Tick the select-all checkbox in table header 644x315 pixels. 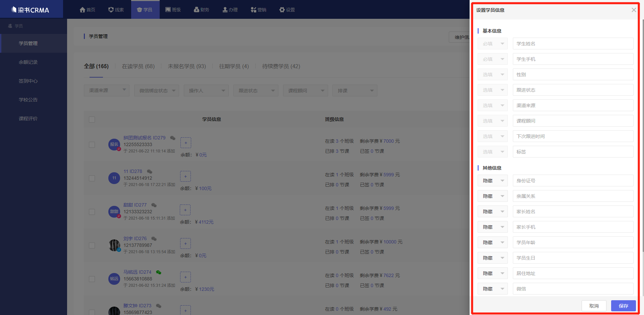point(92,120)
